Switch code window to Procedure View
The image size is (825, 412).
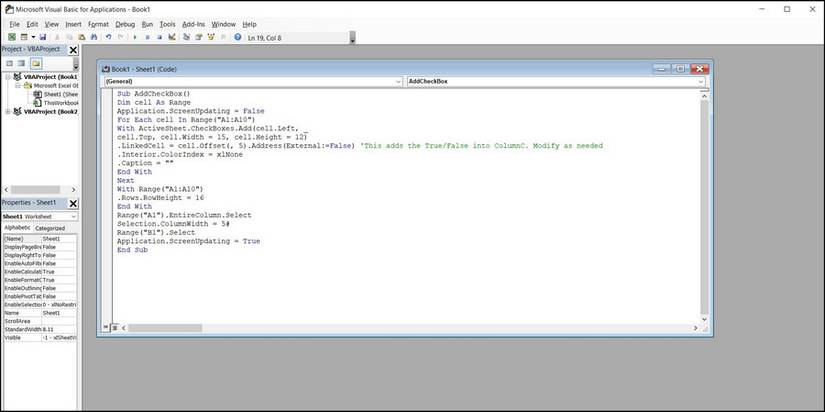pos(105,328)
